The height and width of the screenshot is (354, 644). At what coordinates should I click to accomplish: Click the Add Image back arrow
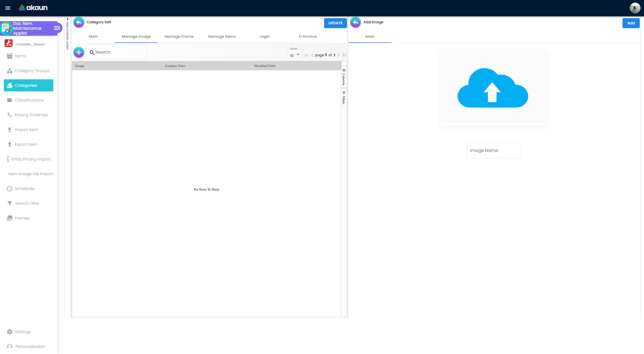tap(356, 23)
